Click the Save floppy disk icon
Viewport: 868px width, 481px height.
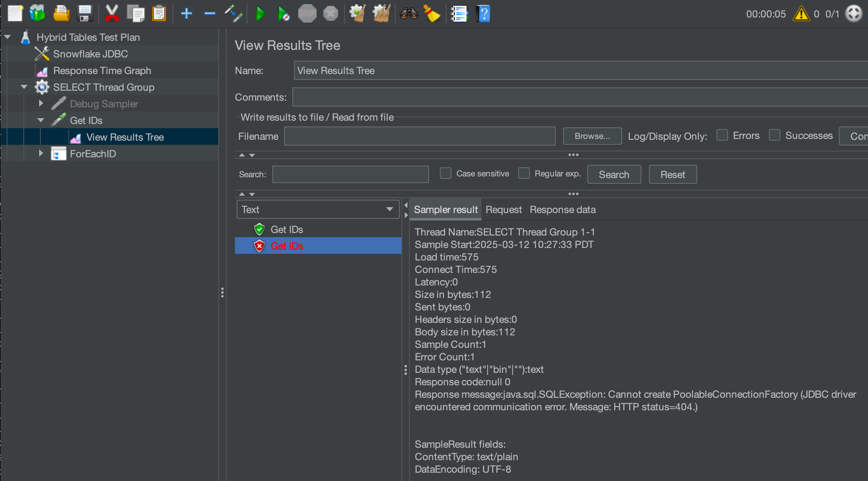[x=85, y=14]
